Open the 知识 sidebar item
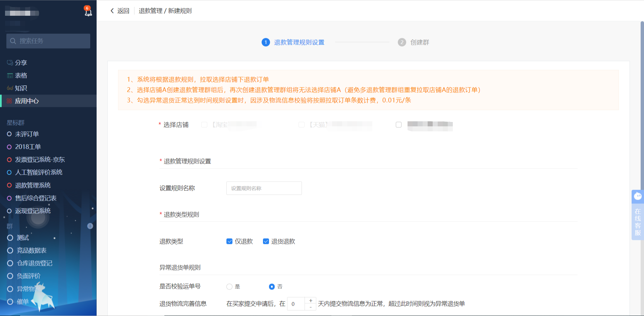This screenshot has width=644, height=316. click(x=21, y=88)
